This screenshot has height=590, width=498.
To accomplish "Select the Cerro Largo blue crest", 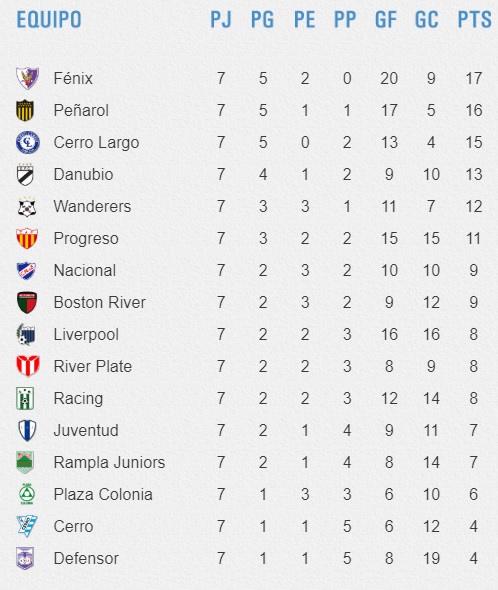I will (27, 142).
